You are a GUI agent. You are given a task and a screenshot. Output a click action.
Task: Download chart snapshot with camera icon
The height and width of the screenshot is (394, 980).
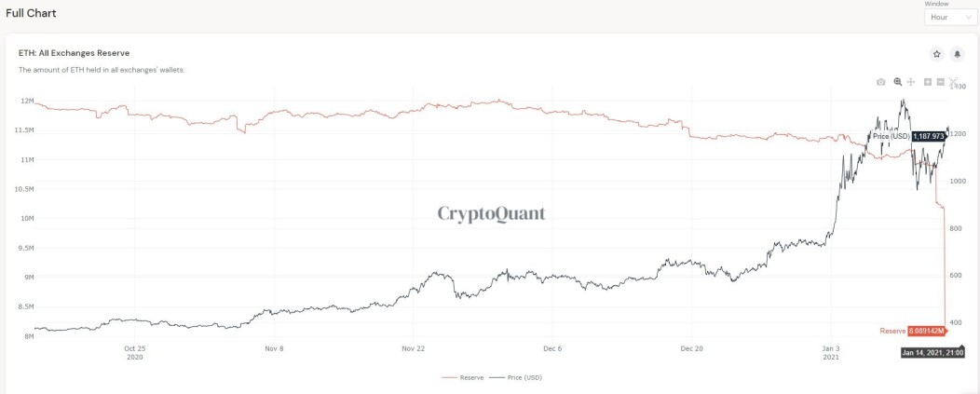880,82
